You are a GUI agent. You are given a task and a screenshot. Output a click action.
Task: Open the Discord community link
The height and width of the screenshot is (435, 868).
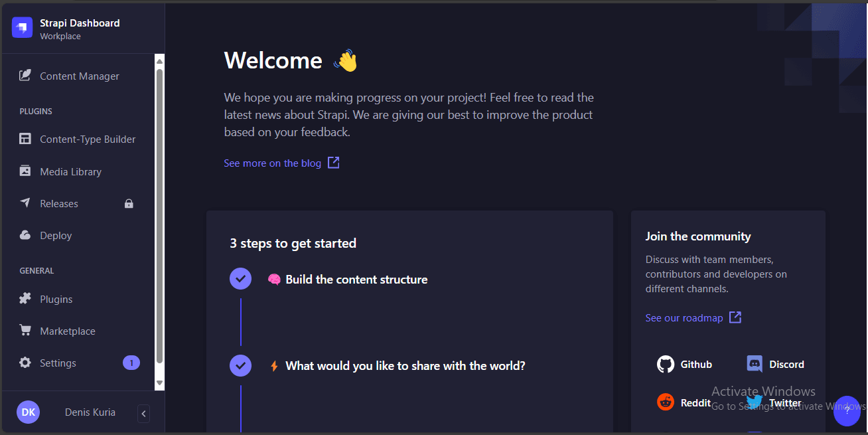click(774, 364)
